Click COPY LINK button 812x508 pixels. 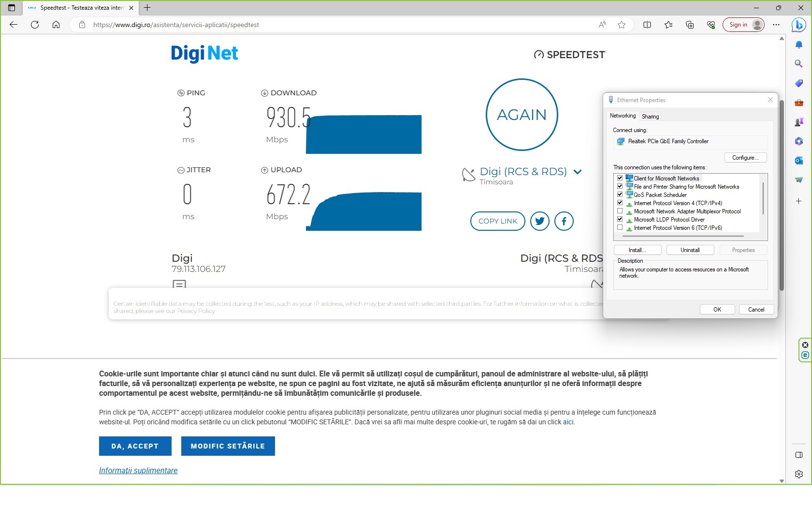498,221
